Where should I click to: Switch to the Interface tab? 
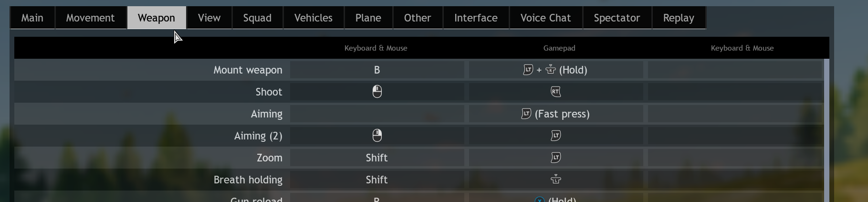tap(476, 18)
